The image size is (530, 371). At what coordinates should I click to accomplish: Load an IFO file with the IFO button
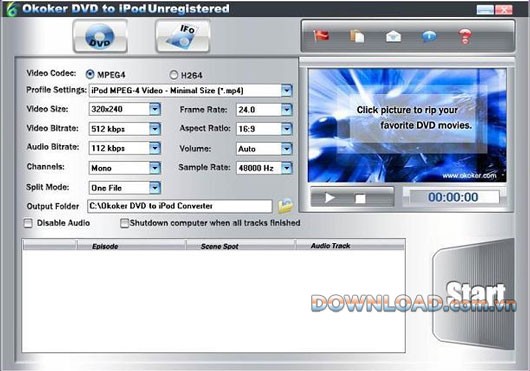coord(183,36)
